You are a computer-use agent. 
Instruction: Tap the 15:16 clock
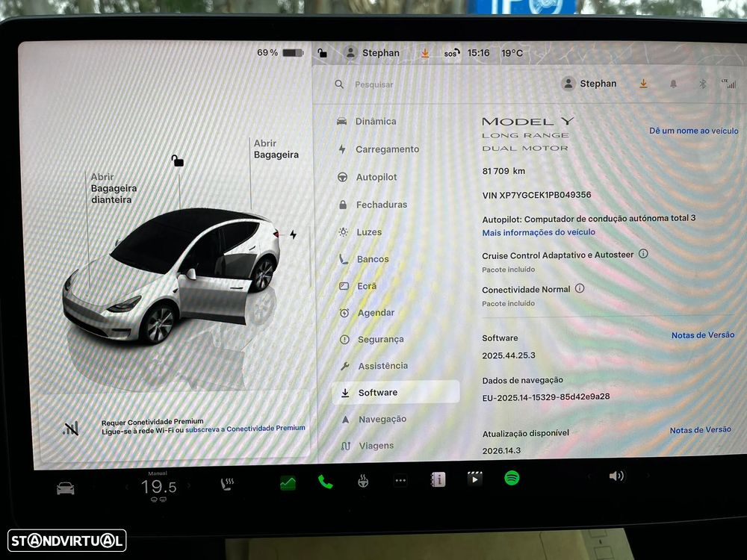coord(478,53)
